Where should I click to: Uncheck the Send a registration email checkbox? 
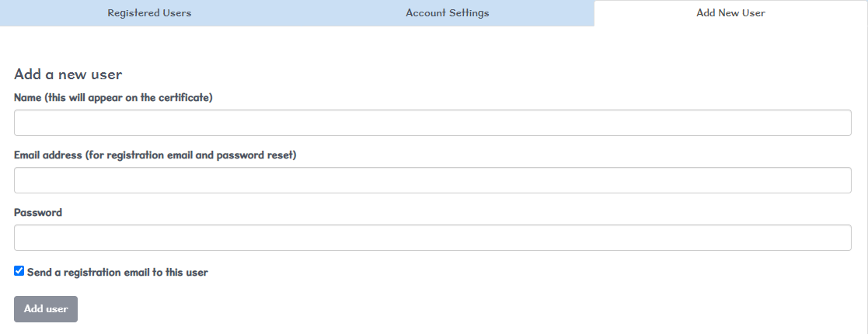[x=19, y=271]
